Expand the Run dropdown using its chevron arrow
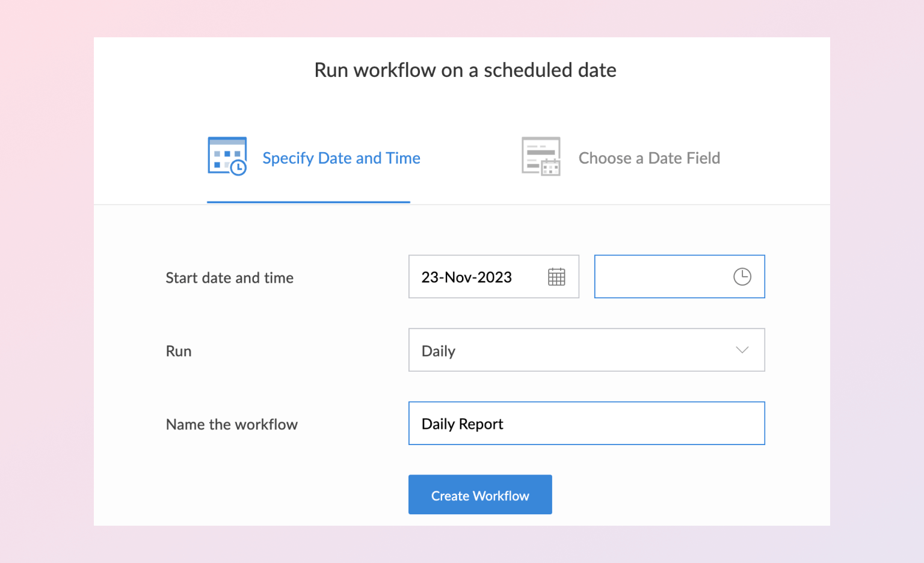This screenshot has width=924, height=563. click(x=742, y=350)
